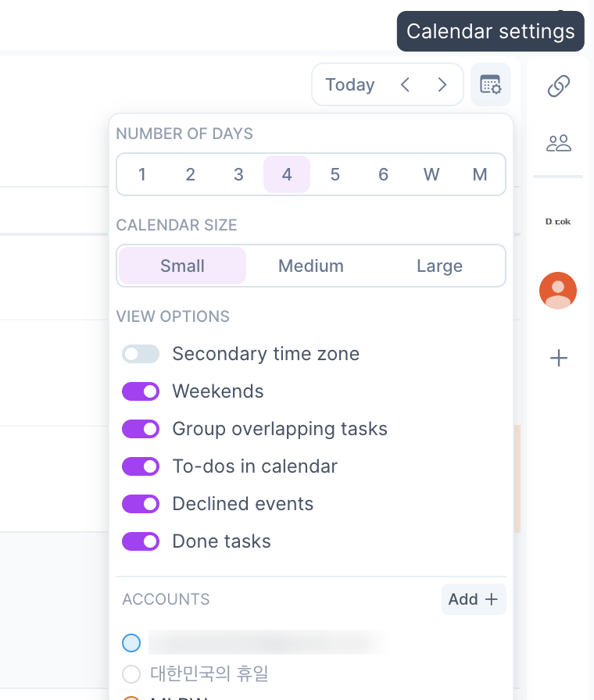The width and height of the screenshot is (594, 700).
Task: Select 4 days view
Action: pyautogui.click(x=287, y=174)
